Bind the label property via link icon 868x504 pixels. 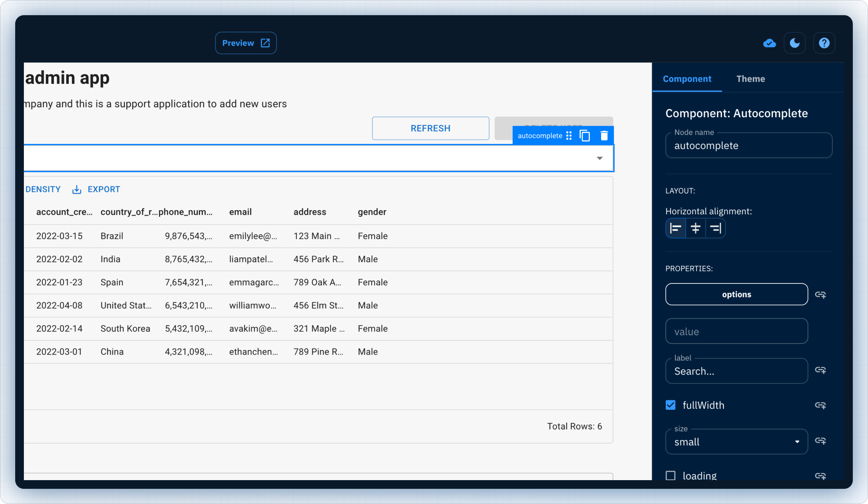point(821,370)
